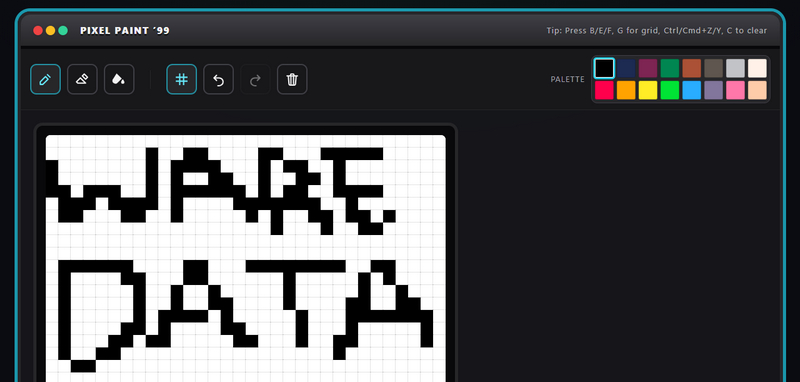This screenshot has height=382, width=800.
Task: Pick the lavender gray swatch
Action: click(714, 90)
